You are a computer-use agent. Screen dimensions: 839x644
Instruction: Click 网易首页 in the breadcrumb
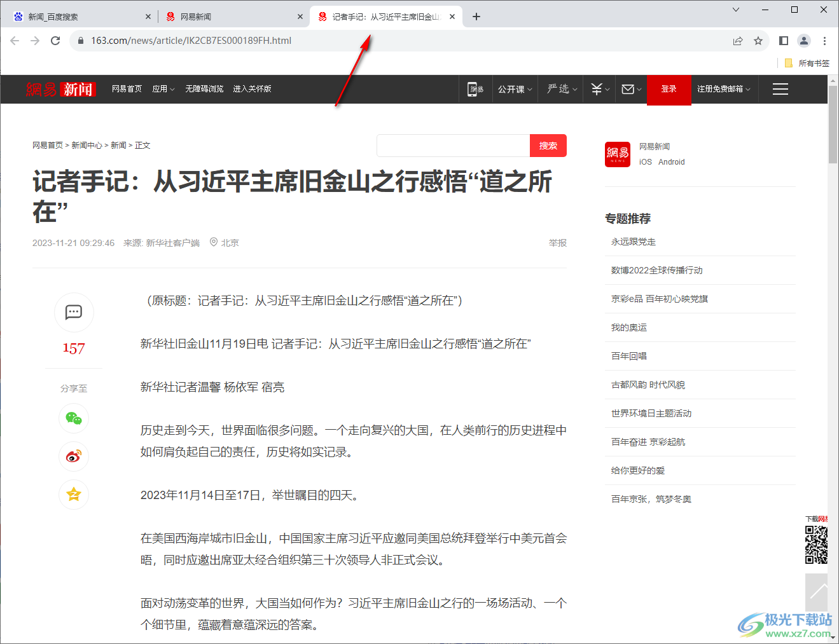coord(48,146)
